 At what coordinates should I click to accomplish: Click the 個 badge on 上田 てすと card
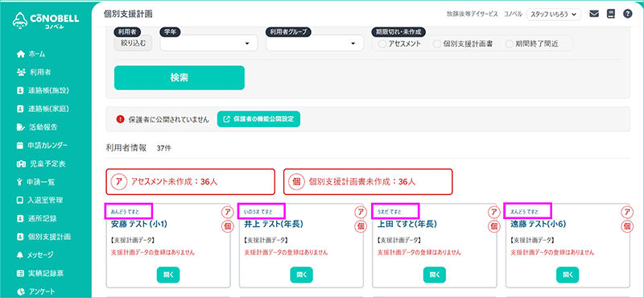[x=493, y=226]
